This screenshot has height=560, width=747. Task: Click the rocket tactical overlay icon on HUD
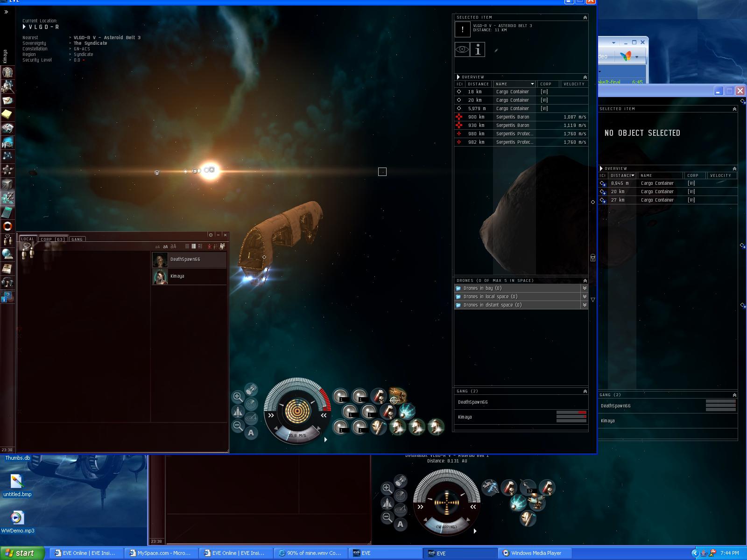coord(238,411)
